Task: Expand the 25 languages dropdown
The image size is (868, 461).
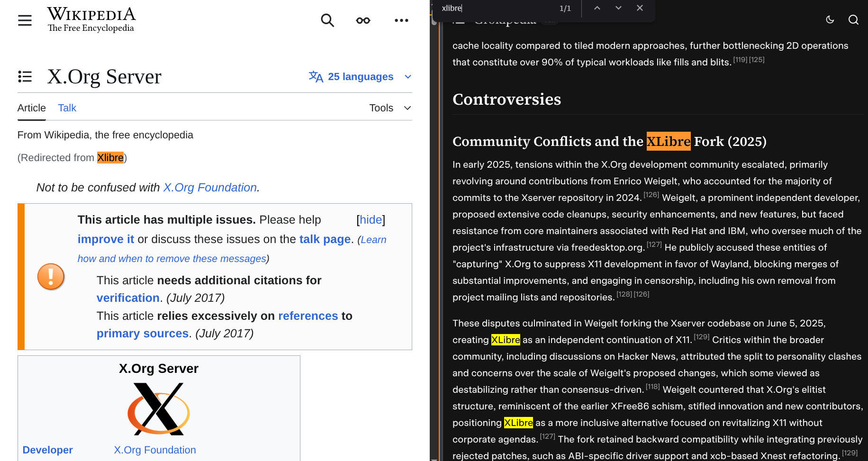Action: point(360,77)
